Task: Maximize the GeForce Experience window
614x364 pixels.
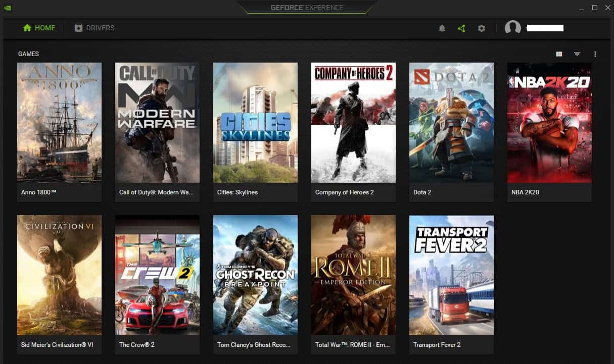Action: point(595,8)
